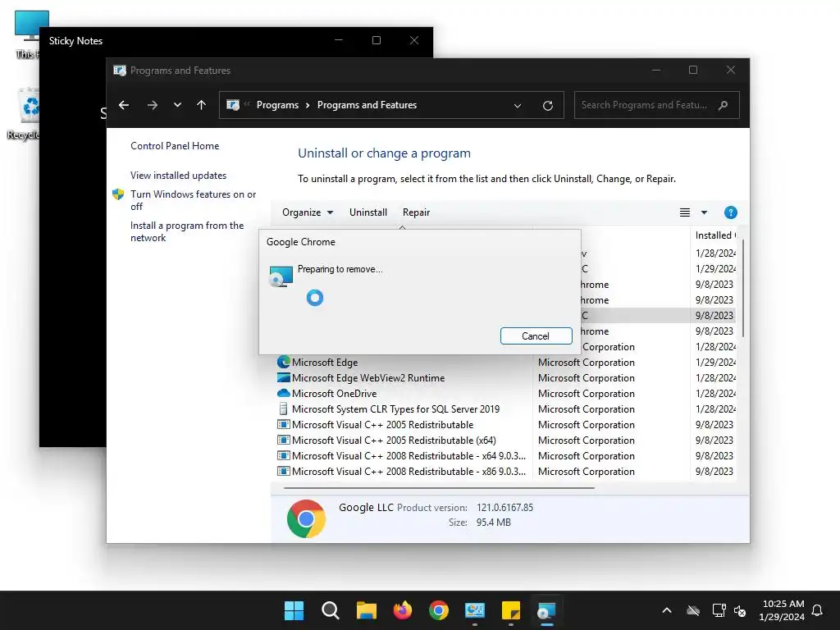Click the This PC desktop icon

[x=27, y=34]
